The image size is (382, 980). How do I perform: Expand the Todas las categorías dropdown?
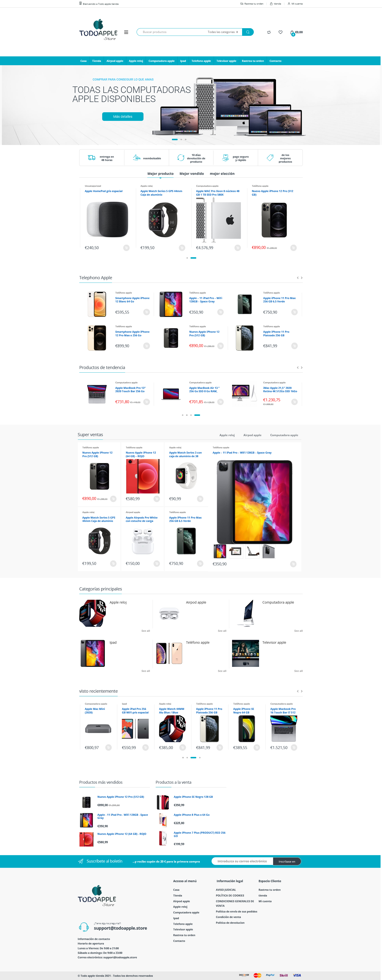click(223, 32)
